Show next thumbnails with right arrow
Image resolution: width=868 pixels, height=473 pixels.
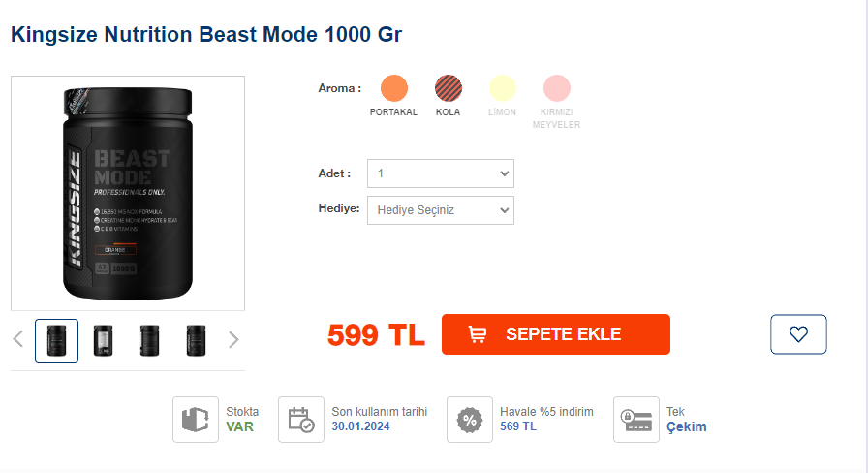tap(232, 339)
